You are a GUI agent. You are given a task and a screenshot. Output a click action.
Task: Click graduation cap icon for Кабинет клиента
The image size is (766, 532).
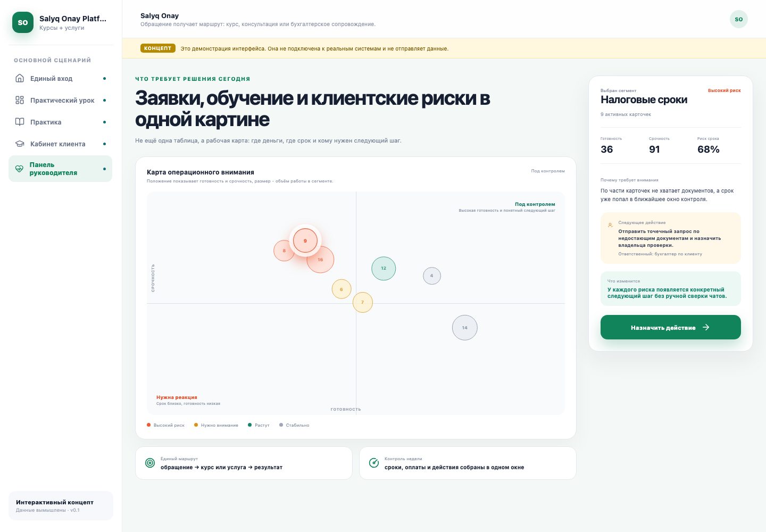(20, 144)
